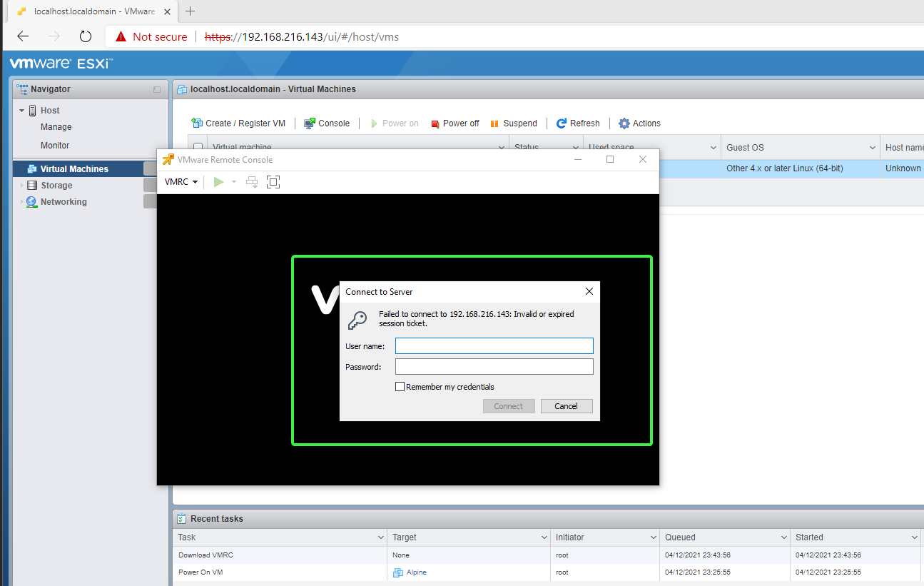924x586 pixels.
Task: Click the VMware ESXi logo
Action: [61, 64]
